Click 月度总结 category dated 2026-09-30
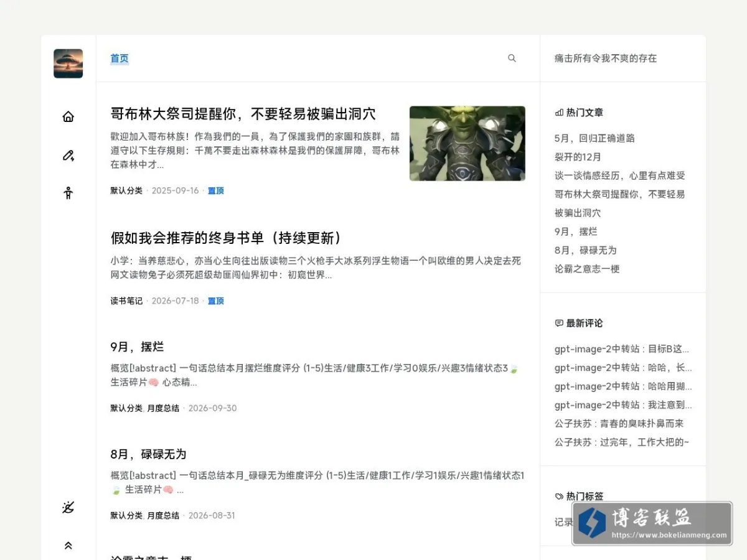 (x=163, y=408)
